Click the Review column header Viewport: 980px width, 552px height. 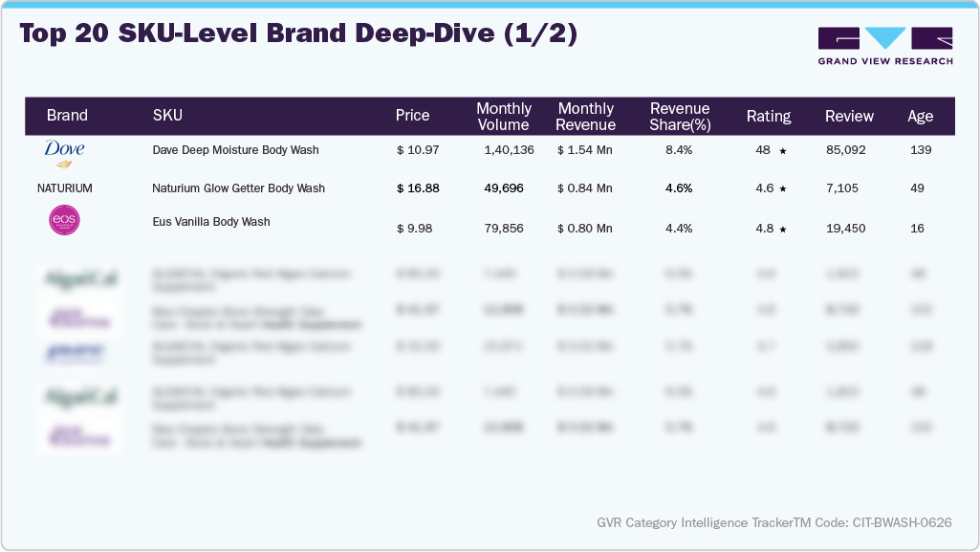coord(849,117)
